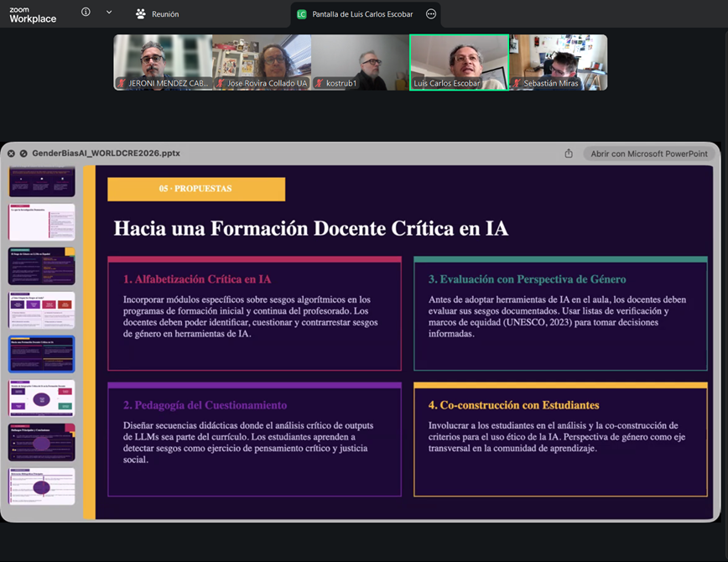The width and height of the screenshot is (728, 562).
Task: Open the topmost dark slide thumbnail
Action: [42, 181]
